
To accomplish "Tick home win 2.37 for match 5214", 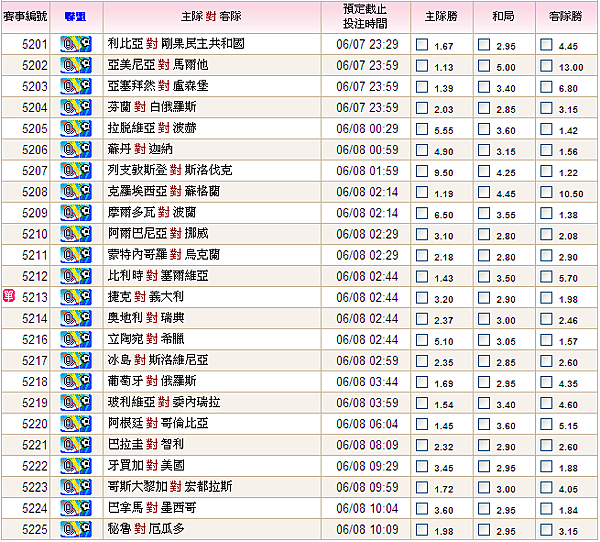I will point(422,319).
